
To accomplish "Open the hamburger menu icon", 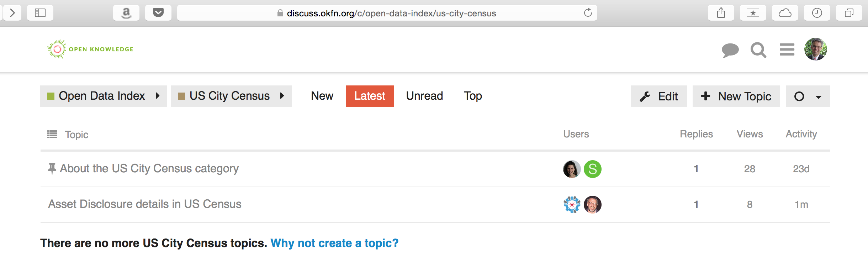I will tap(787, 49).
